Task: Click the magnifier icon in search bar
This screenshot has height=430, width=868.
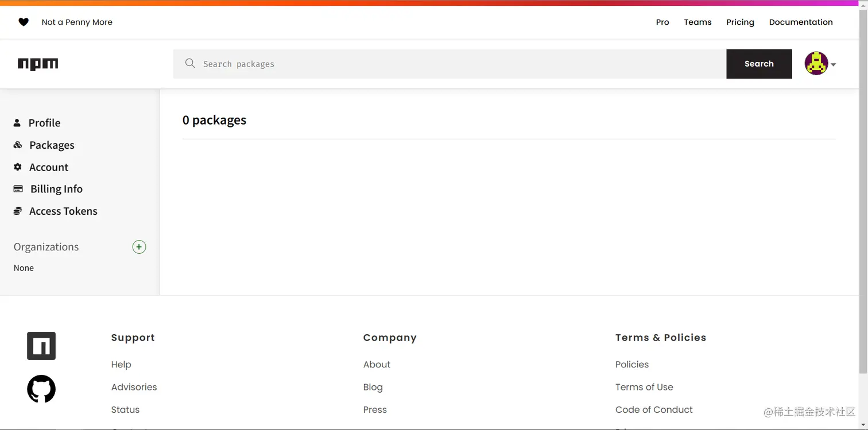Action: [x=190, y=63]
